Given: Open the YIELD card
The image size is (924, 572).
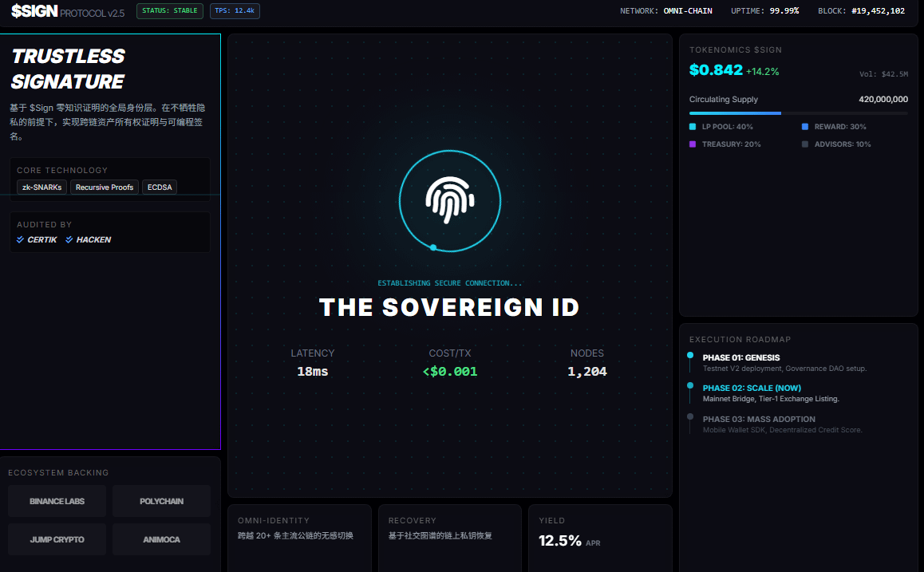Looking at the screenshot, I should click(x=601, y=538).
